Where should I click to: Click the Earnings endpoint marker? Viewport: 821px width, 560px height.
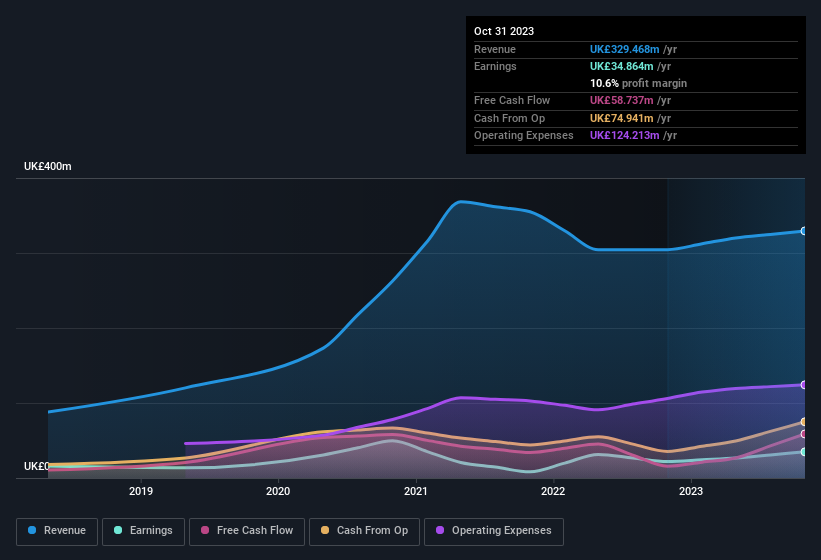tap(804, 452)
